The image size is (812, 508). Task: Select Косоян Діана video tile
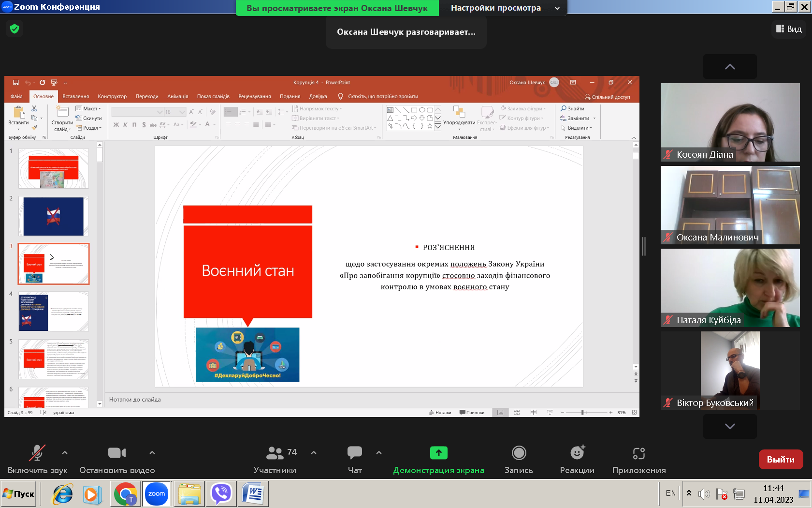tap(730, 122)
